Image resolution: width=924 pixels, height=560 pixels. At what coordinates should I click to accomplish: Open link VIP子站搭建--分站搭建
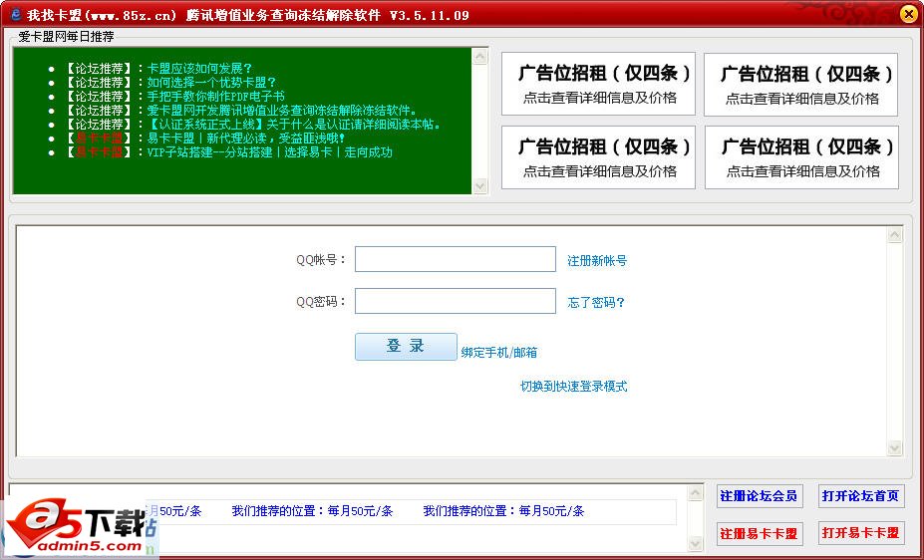pos(269,152)
